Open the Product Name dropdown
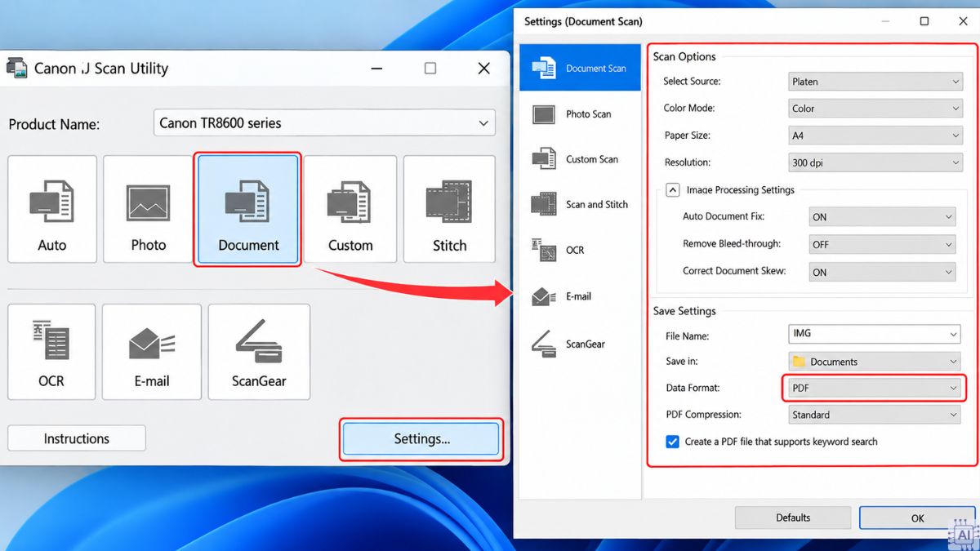 [x=324, y=123]
